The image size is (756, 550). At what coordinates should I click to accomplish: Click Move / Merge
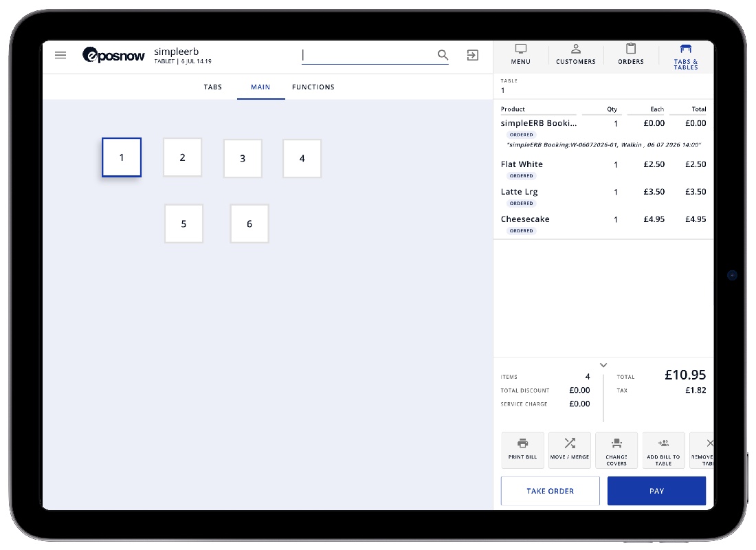(570, 450)
